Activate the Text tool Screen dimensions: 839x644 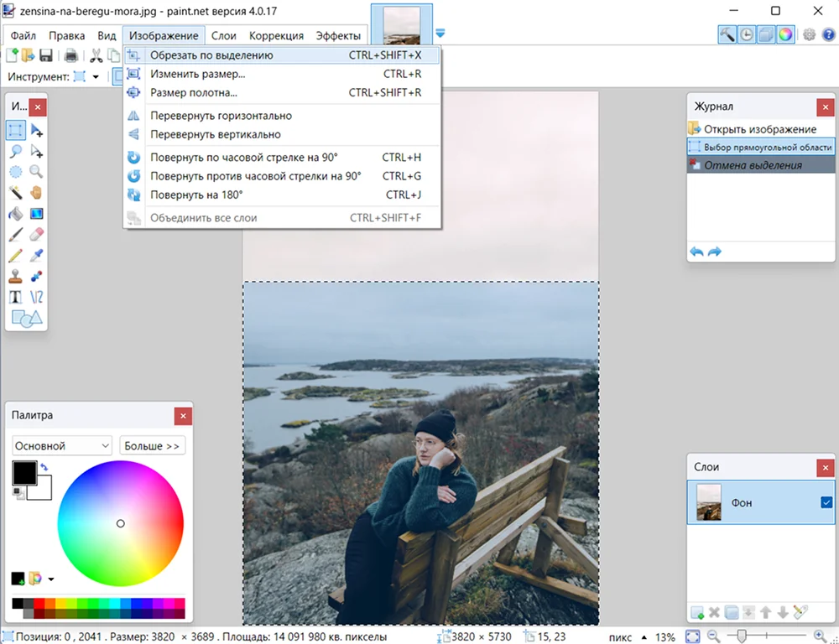click(16, 298)
